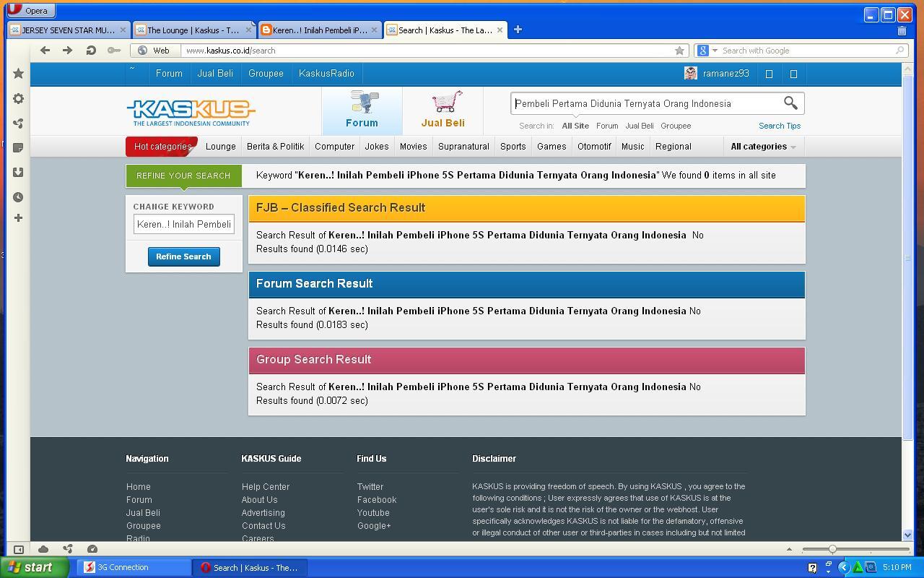
Task: Select Forum search scope
Action: 607,126
